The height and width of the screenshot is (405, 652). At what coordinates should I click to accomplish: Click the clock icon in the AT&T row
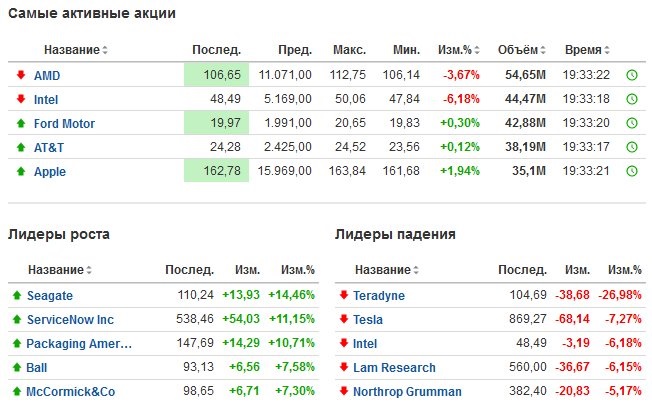click(x=632, y=147)
